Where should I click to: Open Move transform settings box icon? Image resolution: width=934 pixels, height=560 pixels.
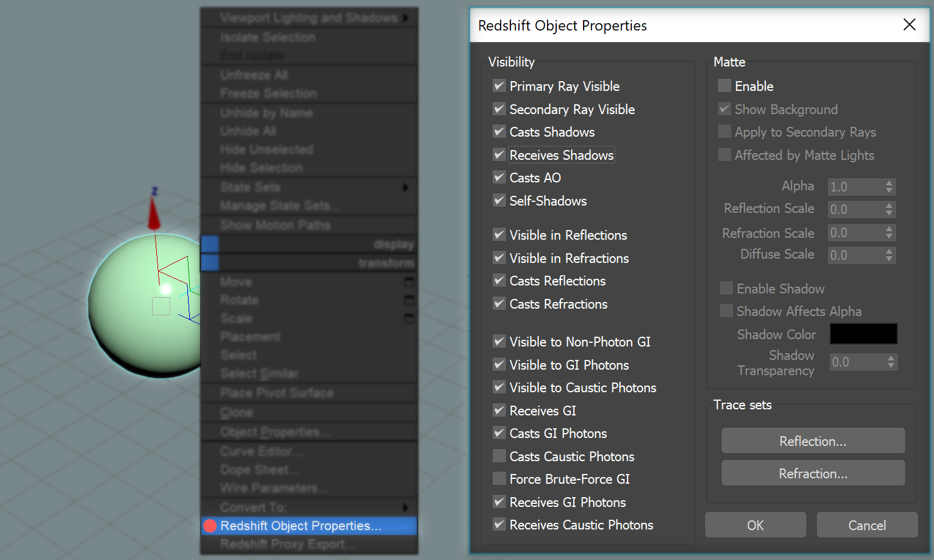(x=409, y=282)
